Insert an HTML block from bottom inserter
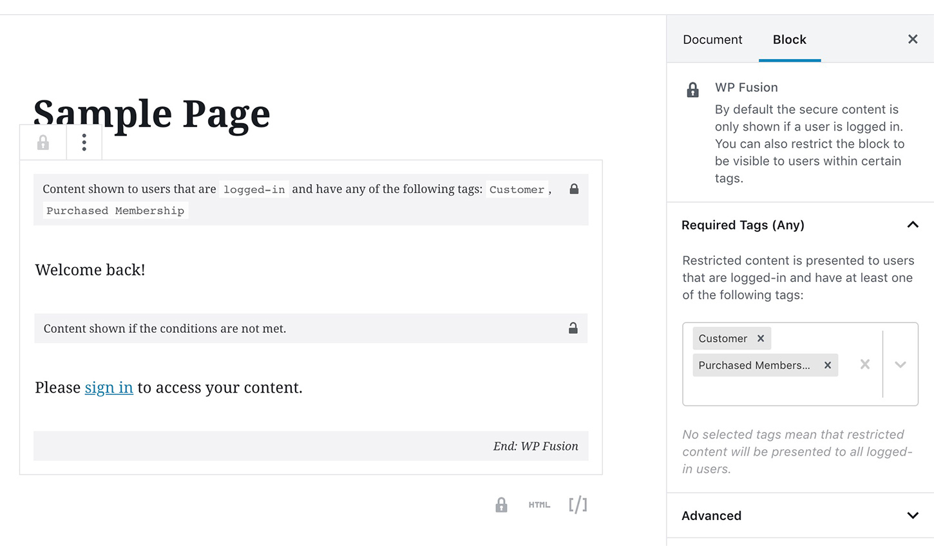 pos(539,505)
